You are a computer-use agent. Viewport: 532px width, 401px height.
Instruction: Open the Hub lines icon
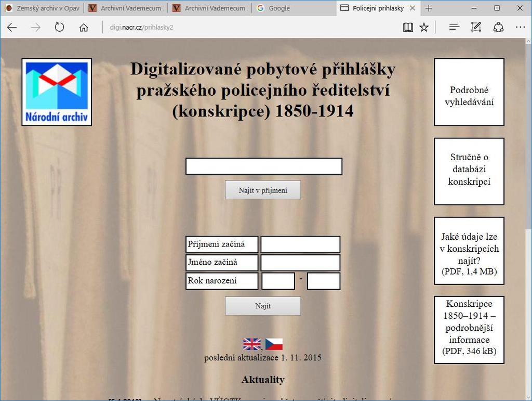pyautogui.click(x=454, y=27)
